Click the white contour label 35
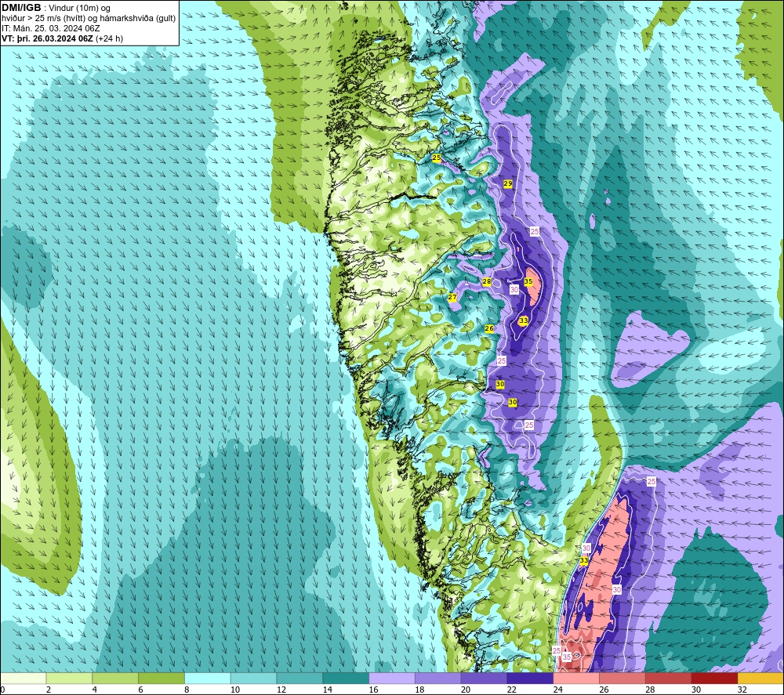This screenshot has width=784, height=695. (567, 657)
